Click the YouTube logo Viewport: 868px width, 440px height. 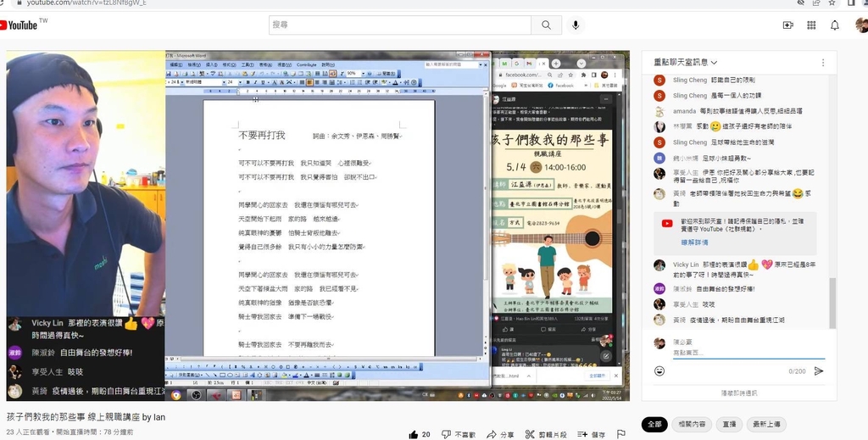tap(19, 25)
